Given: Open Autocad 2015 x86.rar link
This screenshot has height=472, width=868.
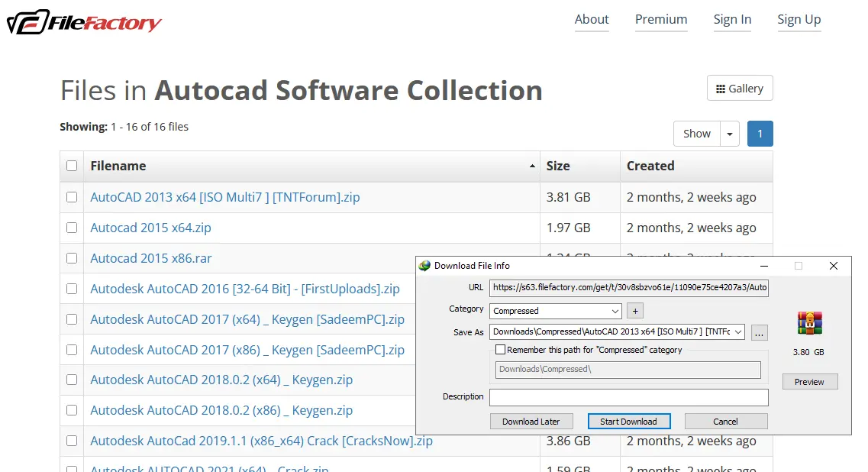Looking at the screenshot, I should [x=150, y=258].
